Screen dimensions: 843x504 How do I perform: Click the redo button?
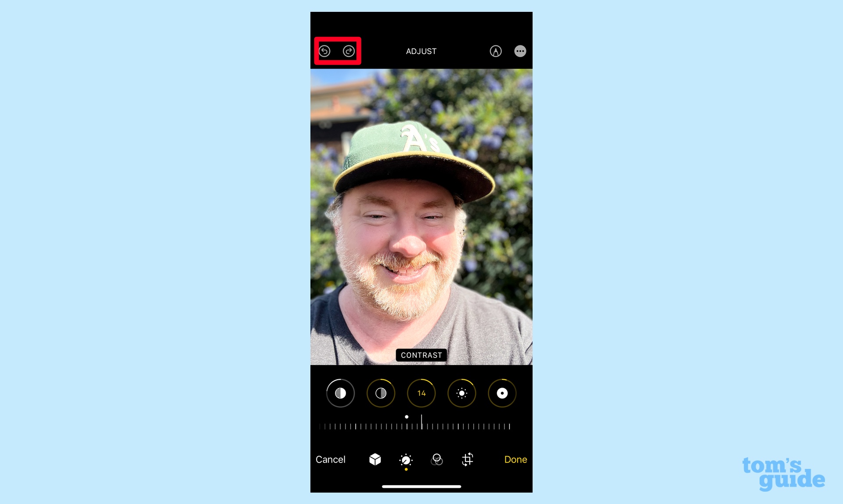(x=348, y=51)
